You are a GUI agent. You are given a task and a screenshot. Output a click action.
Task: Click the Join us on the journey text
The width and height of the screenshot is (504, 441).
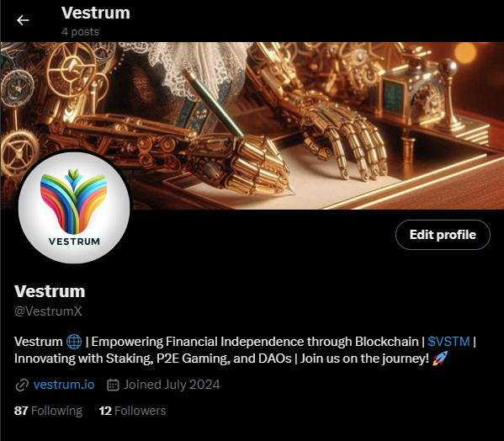[x=364, y=359]
